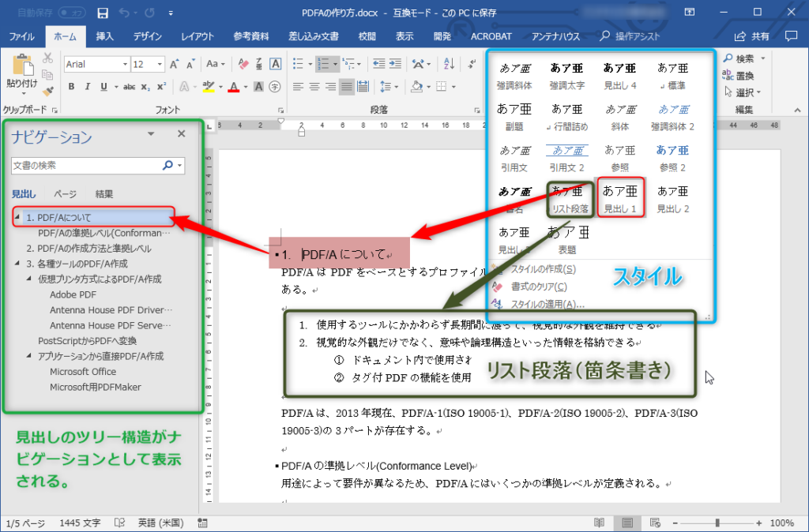Screen dimensions: 809x532
Task: Click the center align paragraph icon
Action: click(314, 87)
